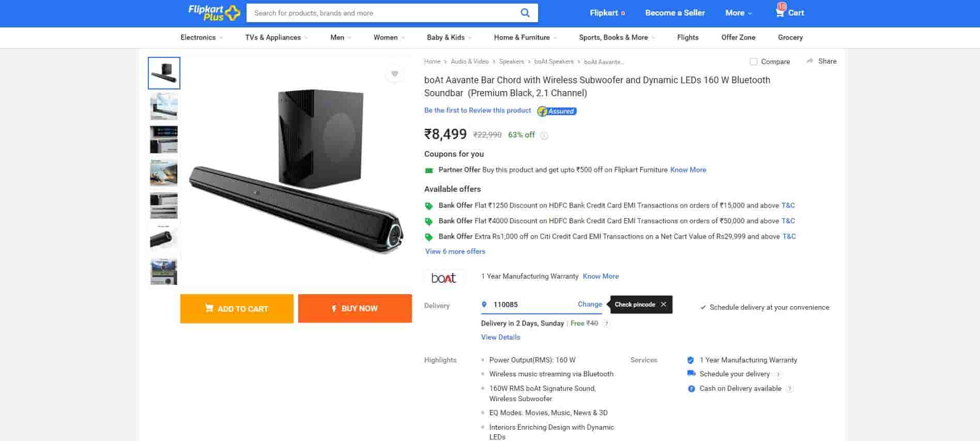Expand the More dropdown in header
The width and height of the screenshot is (980, 441).
(x=738, y=13)
